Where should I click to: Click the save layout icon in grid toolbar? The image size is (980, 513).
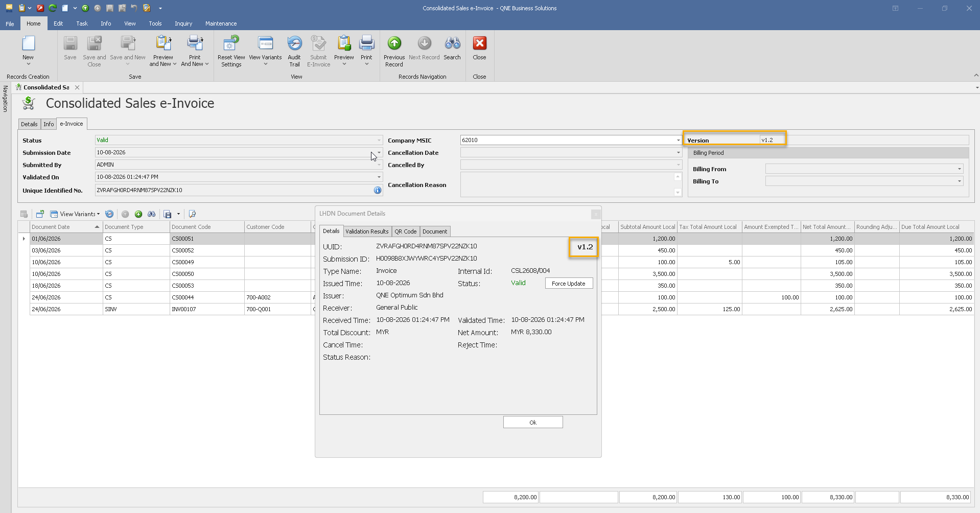(x=168, y=214)
